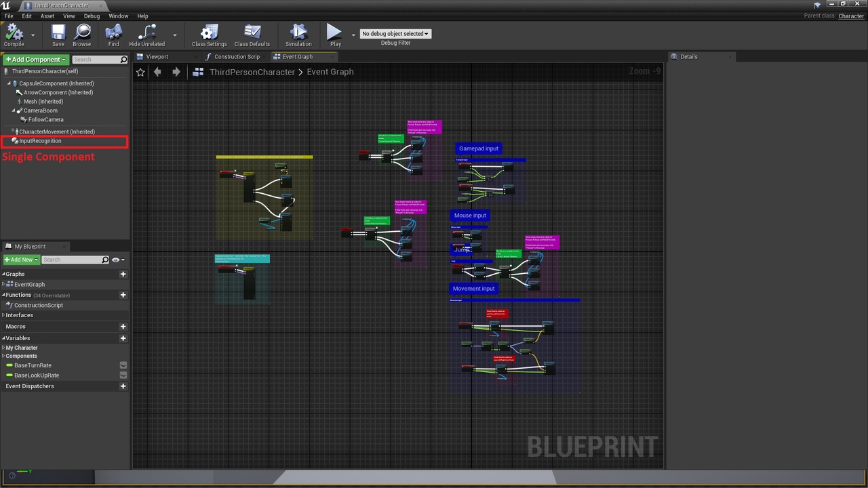Open Class Settings

(209, 35)
